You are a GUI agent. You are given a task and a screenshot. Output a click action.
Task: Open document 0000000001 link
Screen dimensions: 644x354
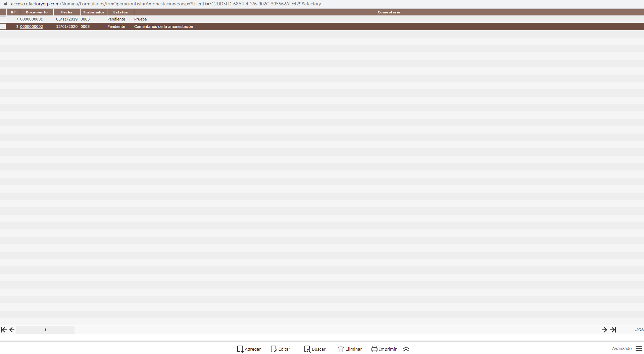pos(32,19)
